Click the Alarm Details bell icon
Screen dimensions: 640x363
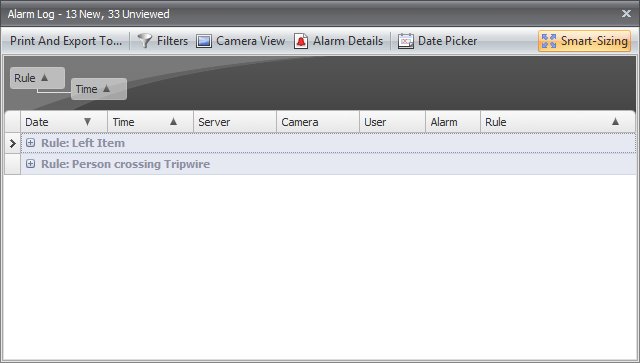[x=301, y=41]
